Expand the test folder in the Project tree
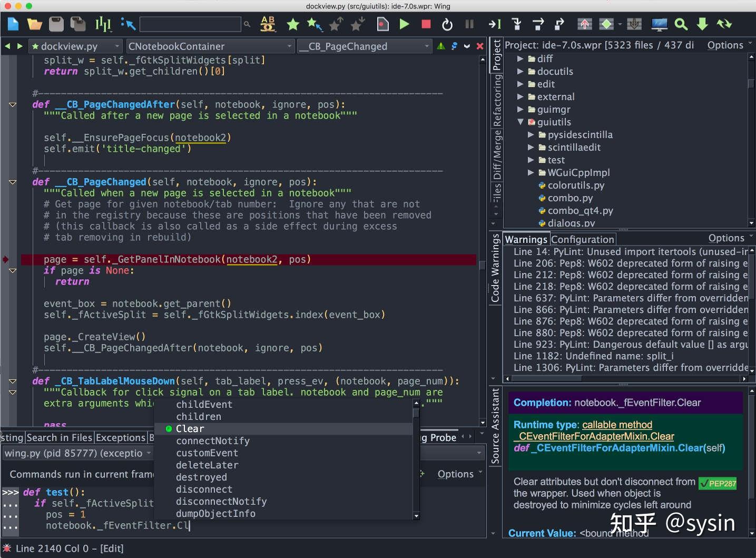 coord(532,160)
